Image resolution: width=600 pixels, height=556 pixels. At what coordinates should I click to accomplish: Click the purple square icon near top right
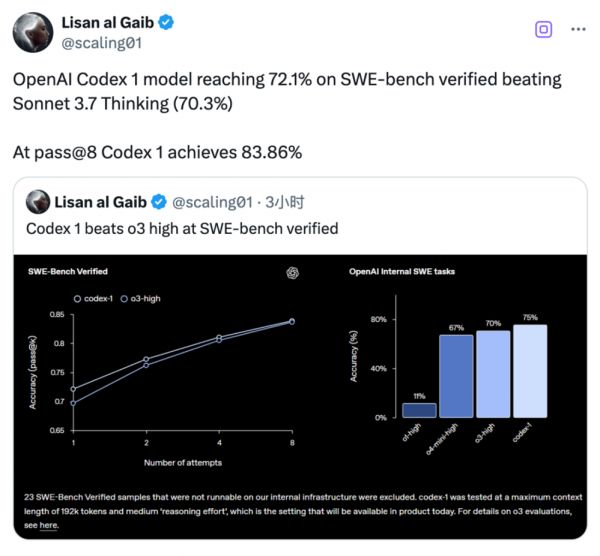point(543,29)
